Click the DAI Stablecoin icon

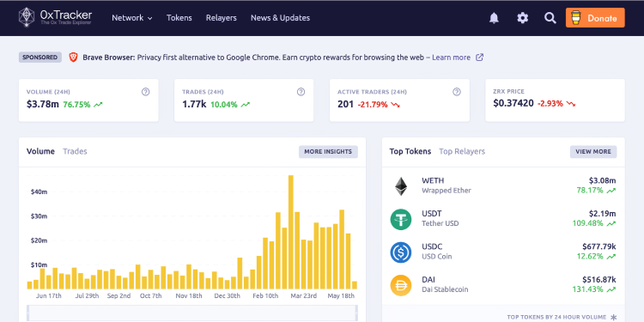click(x=401, y=285)
